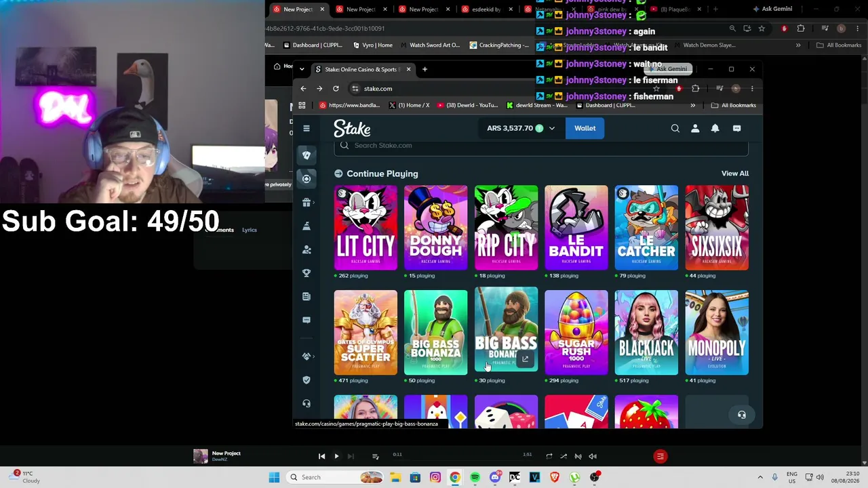Open Spotify from the Windows taskbar
The image size is (868, 488).
click(x=475, y=477)
